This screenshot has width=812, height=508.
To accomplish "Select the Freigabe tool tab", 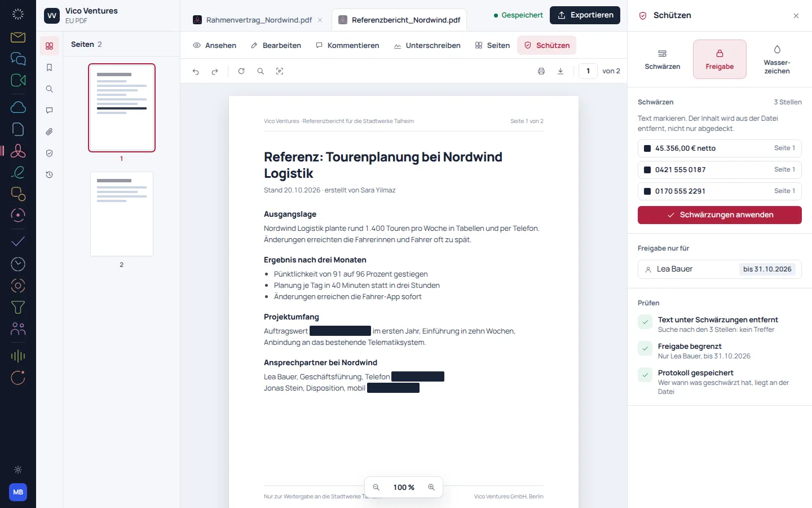I will click(720, 59).
